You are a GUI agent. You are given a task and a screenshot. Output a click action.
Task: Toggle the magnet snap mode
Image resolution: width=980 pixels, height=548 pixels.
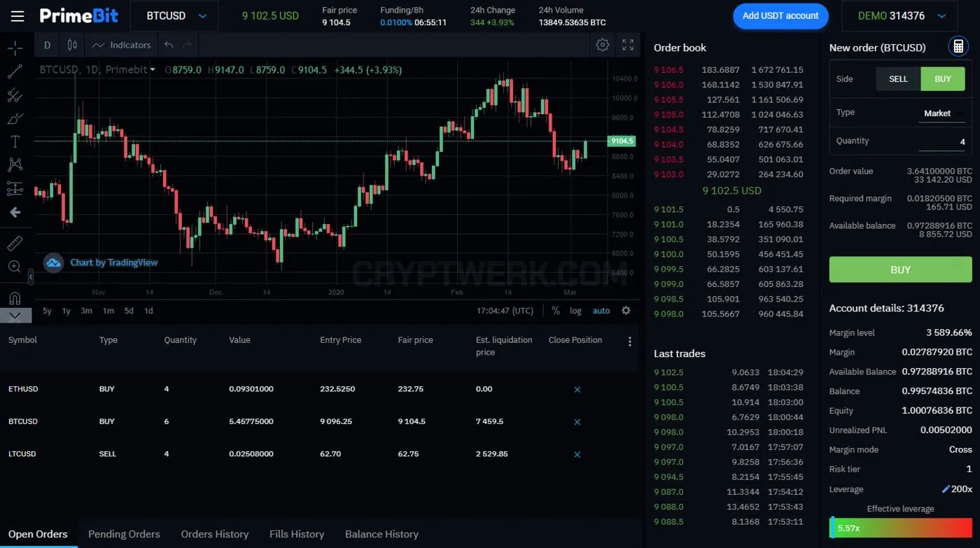click(x=15, y=298)
